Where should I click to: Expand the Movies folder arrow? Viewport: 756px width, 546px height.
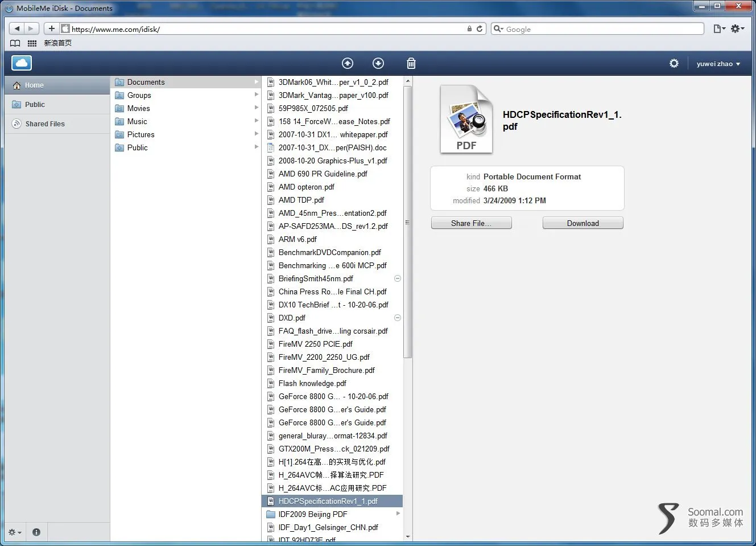[256, 108]
